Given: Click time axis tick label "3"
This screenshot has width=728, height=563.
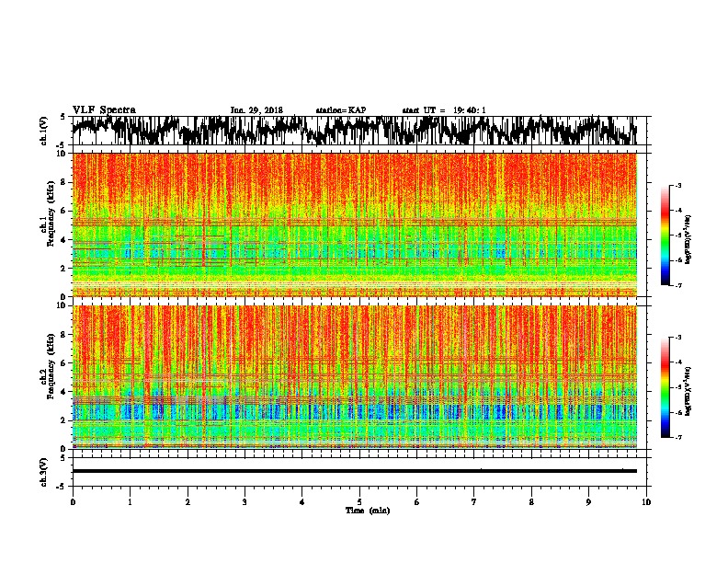Looking at the screenshot, I should [245, 502].
